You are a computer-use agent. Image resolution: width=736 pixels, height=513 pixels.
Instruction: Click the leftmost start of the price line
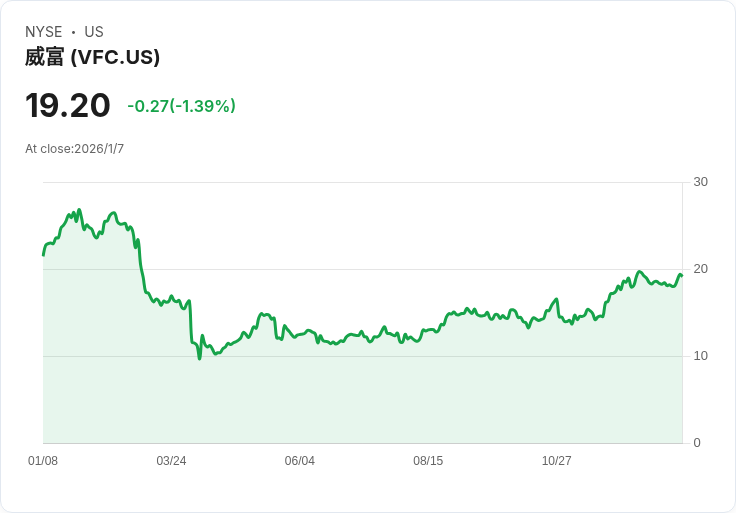[43, 255]
